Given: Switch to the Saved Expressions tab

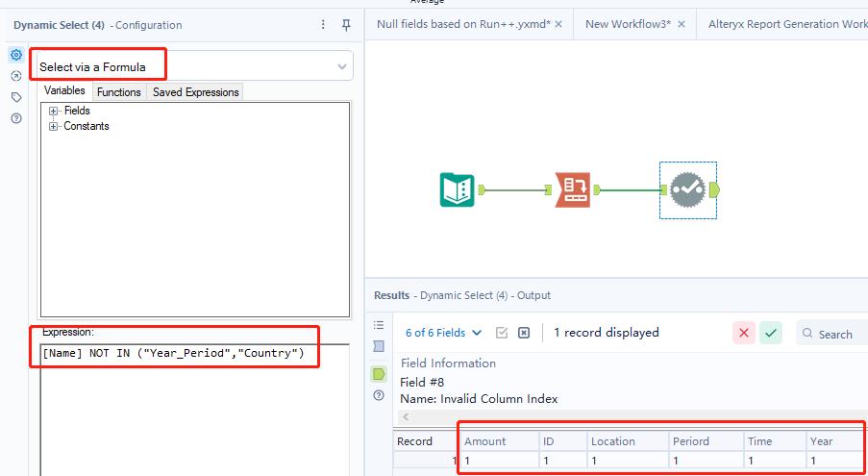Looking at the screenshot, I should tap(195, 92).
